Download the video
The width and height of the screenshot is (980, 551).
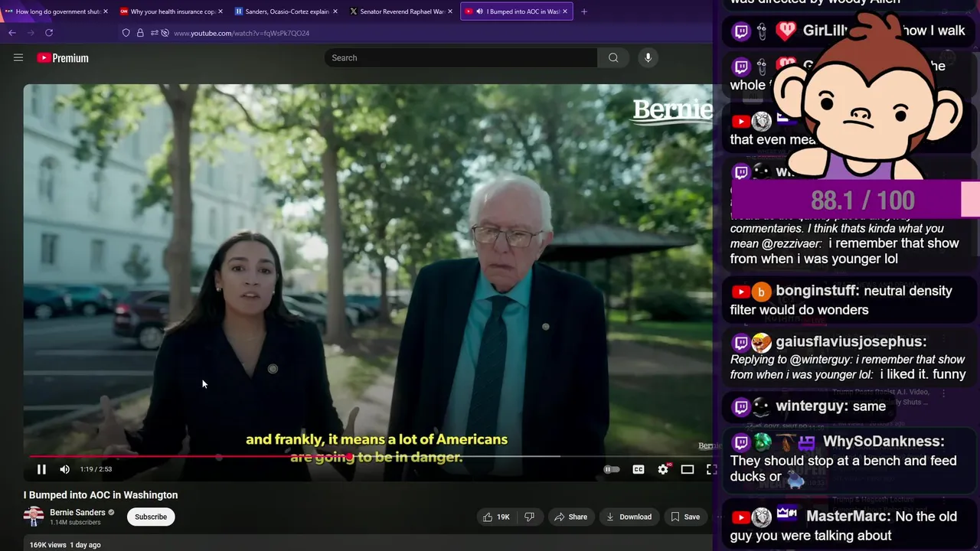click(629, 517)
